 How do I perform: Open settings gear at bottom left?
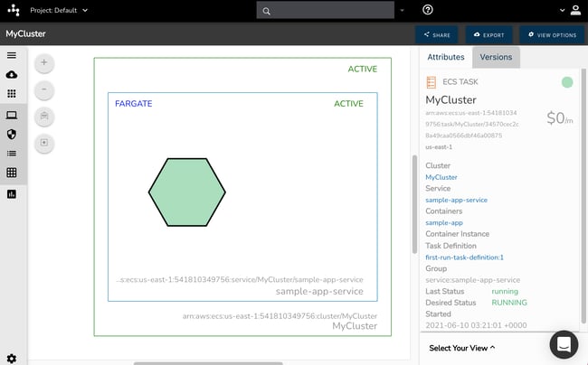[12, 359]
